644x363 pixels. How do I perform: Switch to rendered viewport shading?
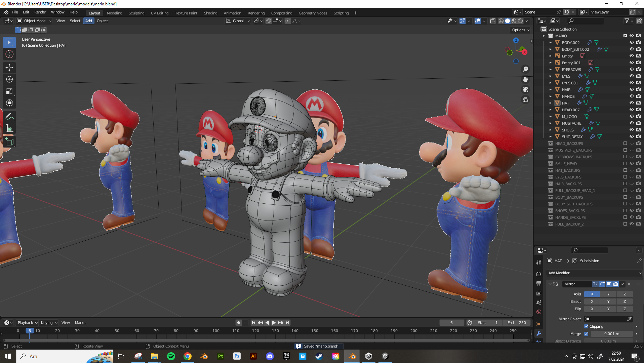click(521, 21)
